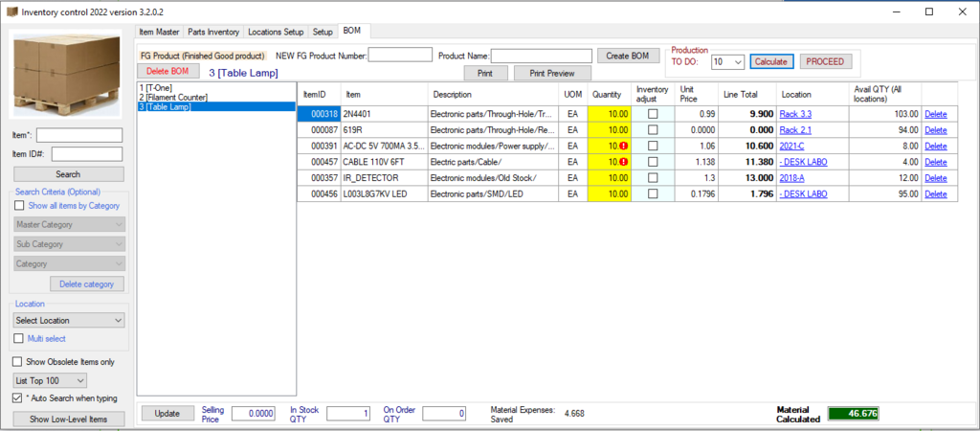Viewport: 980px width, 431px height.
Task: Click the Delete BOM button
Action: pyautogui.click(x=167, y=71)
